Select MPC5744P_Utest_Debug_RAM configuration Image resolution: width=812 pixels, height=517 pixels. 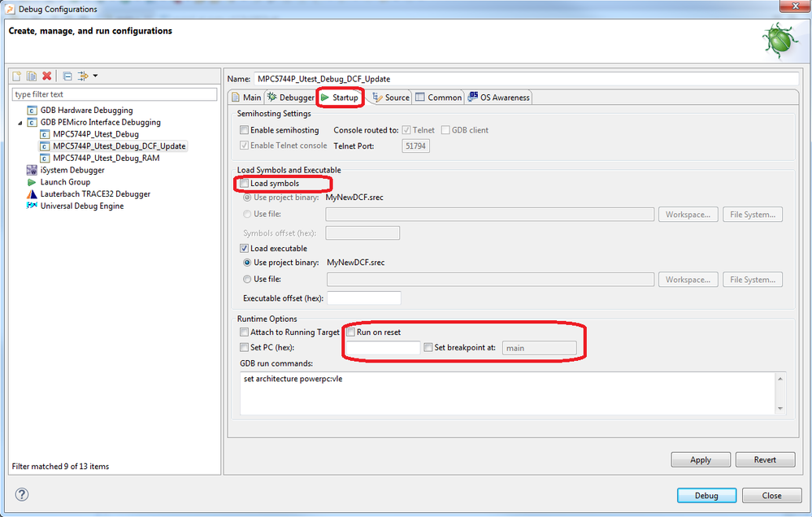(x=106, y=158)
